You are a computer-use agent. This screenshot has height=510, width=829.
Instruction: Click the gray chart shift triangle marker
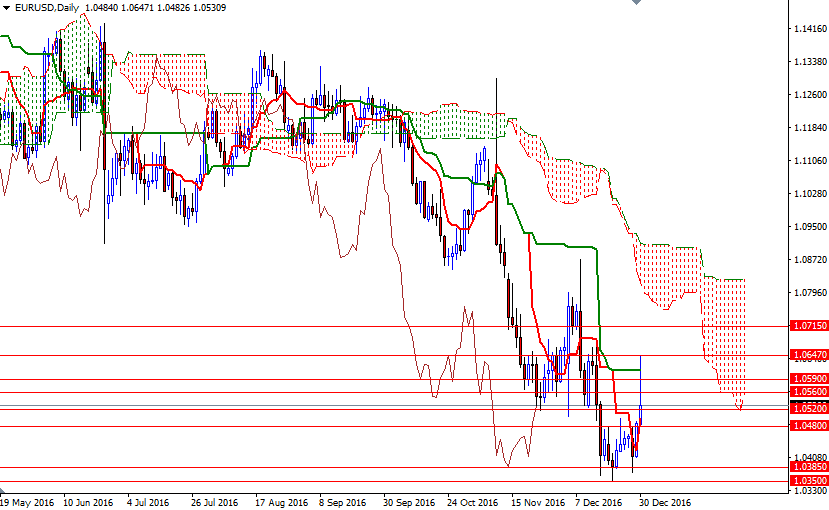click(x=637, y=2)
